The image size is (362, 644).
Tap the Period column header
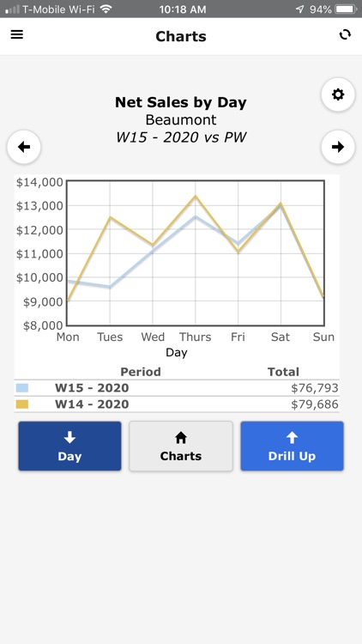(141, 372)
